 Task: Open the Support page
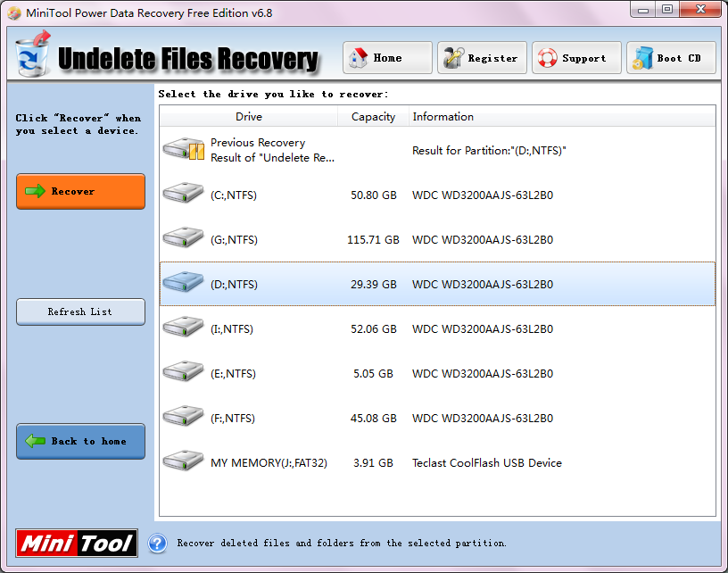(576, 58)
